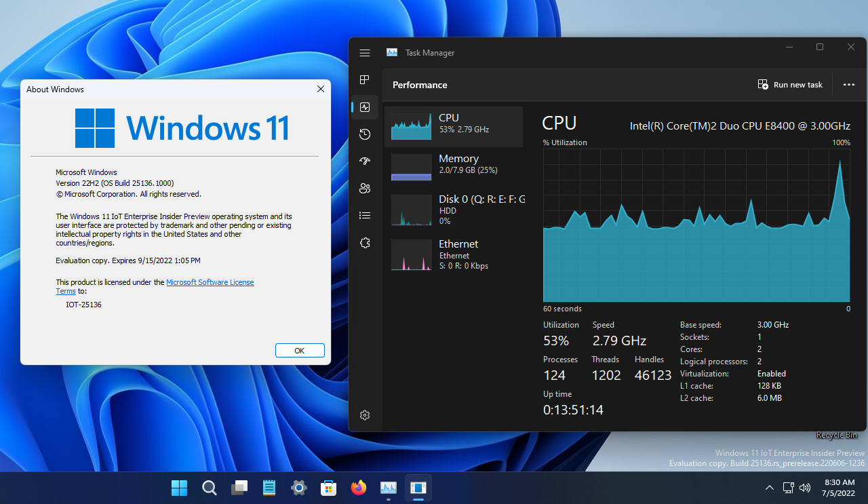The width and height of the screenshot is (868, 504).
Task: Open Windows Start menu
Action: coord(179,488)
